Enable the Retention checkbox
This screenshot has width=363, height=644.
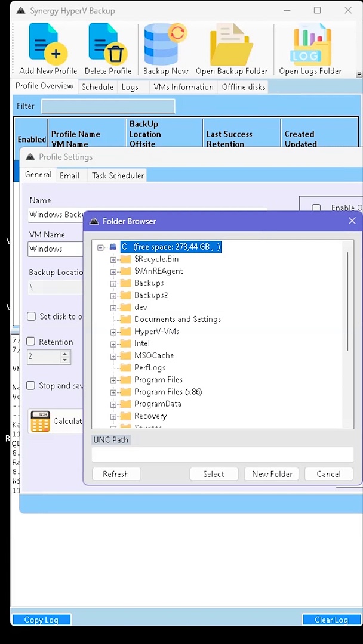pyautogui.click(x=31, y=341)
